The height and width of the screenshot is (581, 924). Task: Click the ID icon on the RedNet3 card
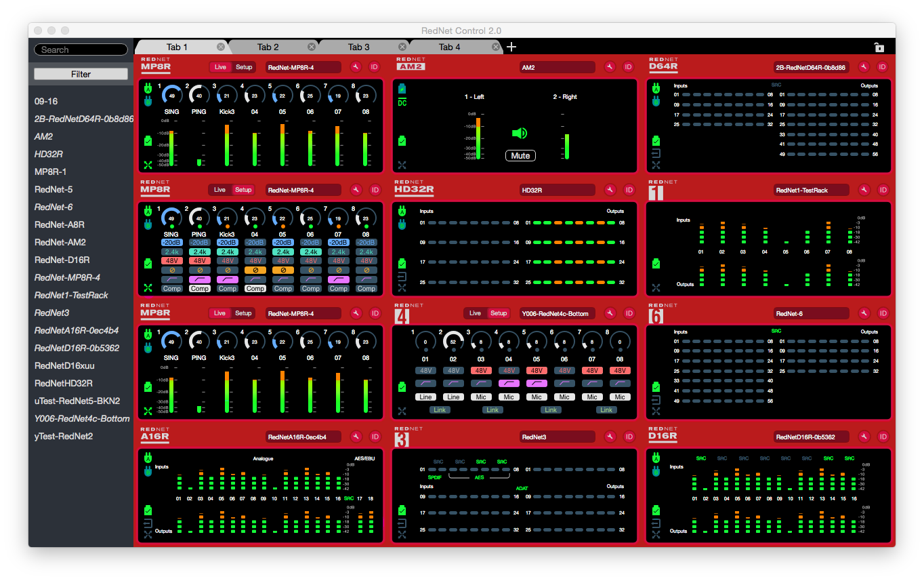click(x=629, y=437)
